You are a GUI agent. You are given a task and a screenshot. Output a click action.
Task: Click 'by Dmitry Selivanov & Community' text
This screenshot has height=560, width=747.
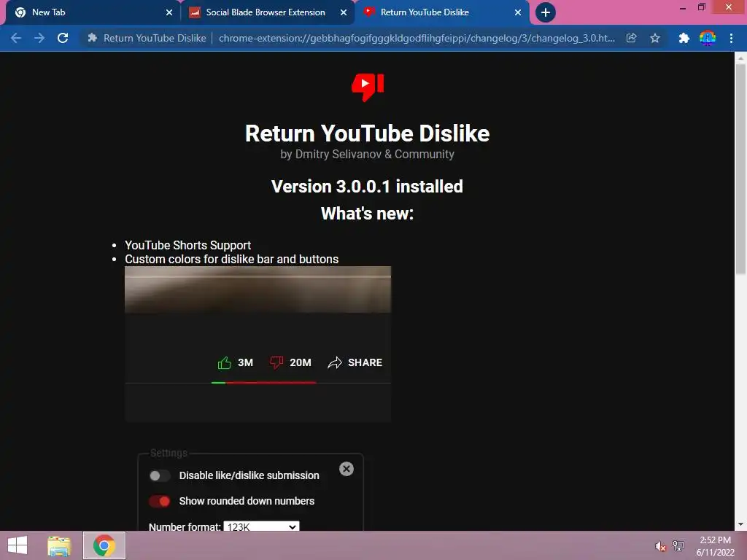point(368,155)
